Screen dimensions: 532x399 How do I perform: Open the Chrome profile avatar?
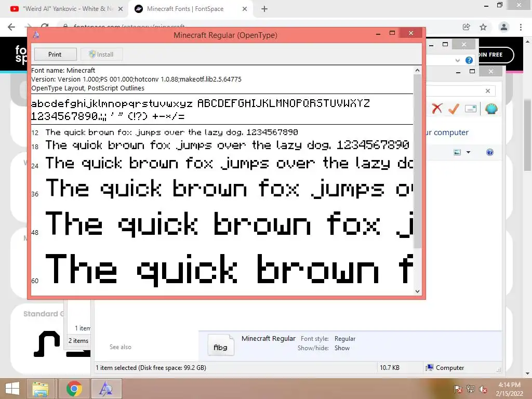(504, 27)
